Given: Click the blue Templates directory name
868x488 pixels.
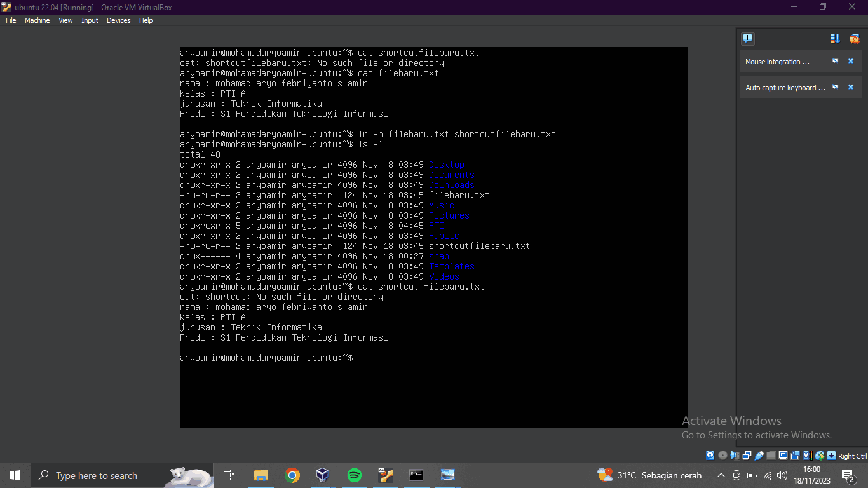Looking at the screenshot, I should pyautogui.click(x=452, y=266).
